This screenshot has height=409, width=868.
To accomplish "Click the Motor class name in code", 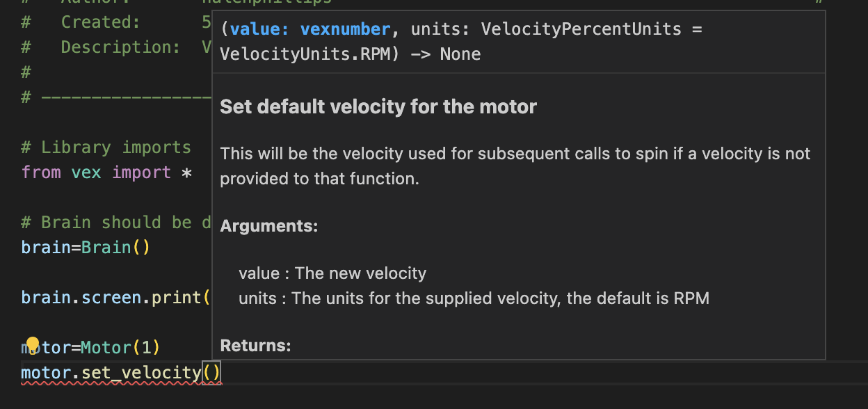I will coord(106,348).
